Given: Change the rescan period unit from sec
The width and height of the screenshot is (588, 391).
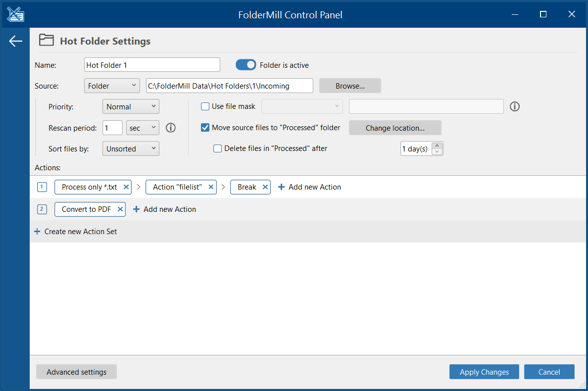Looking at the screenshot, I should [x=143, y=127].
